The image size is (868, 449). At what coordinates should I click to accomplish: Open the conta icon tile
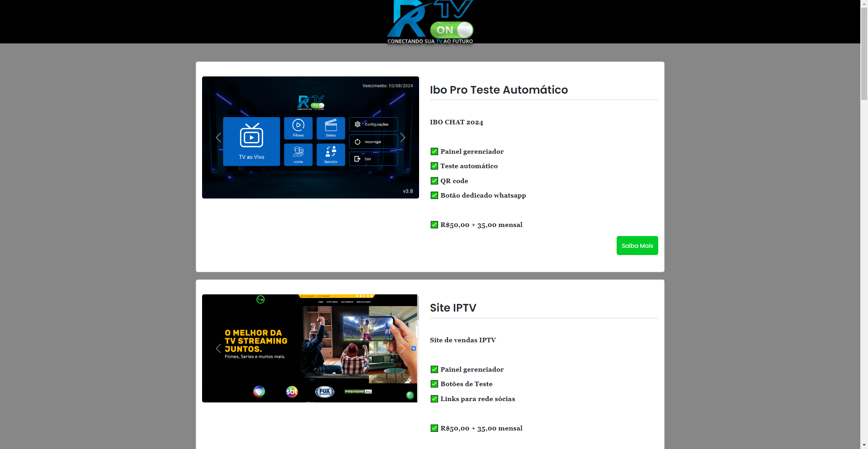298,151
